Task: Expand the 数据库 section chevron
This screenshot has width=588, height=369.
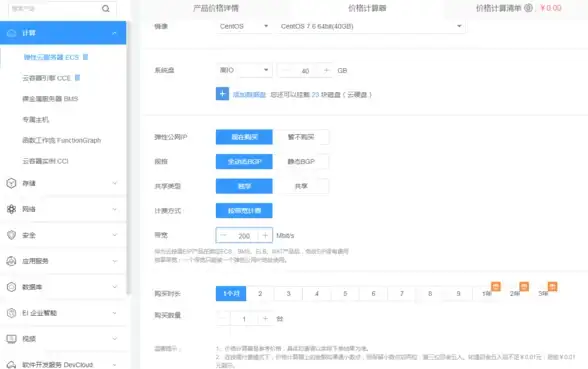Action: (115, 287)
